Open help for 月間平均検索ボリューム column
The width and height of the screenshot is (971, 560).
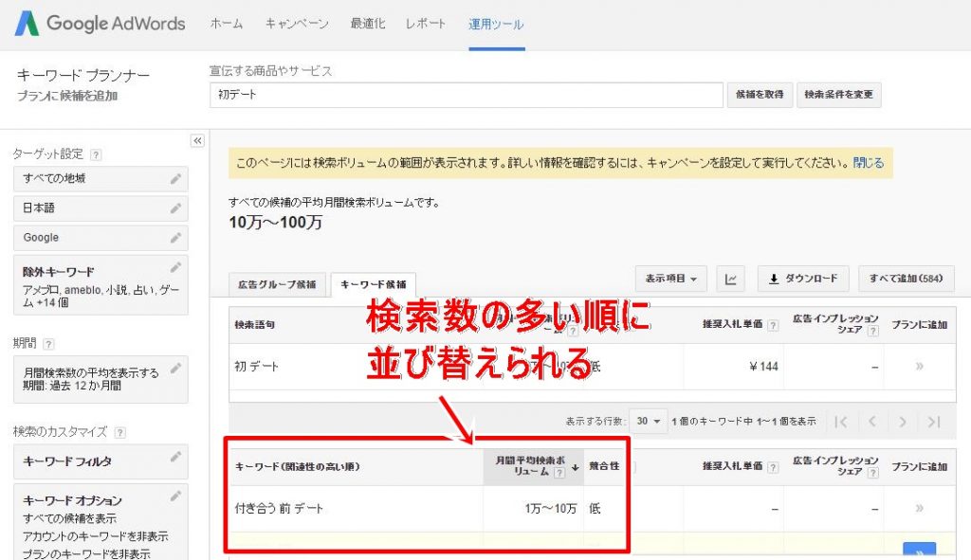559,473
